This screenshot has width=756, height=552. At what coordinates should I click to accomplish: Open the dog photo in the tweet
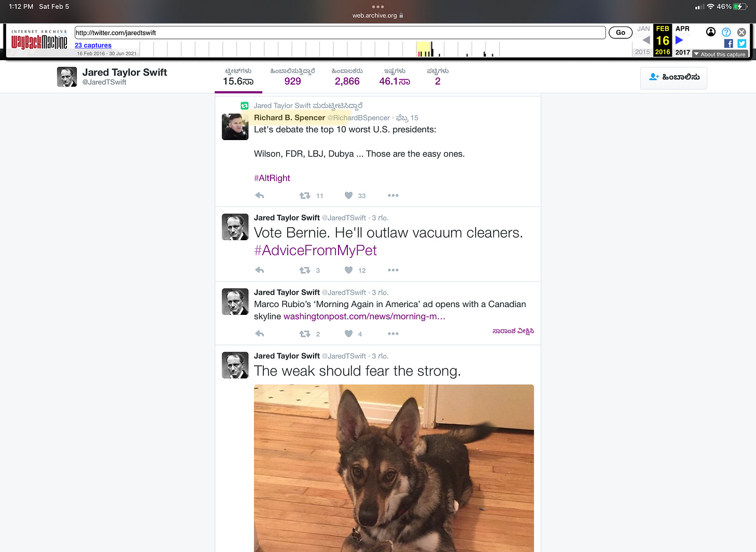click(394, 468)
